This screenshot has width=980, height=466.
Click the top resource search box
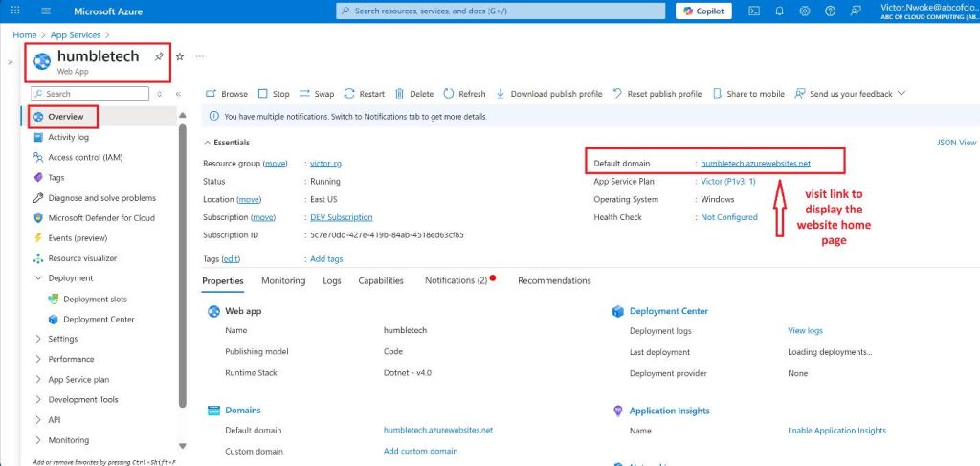[501, 11]
